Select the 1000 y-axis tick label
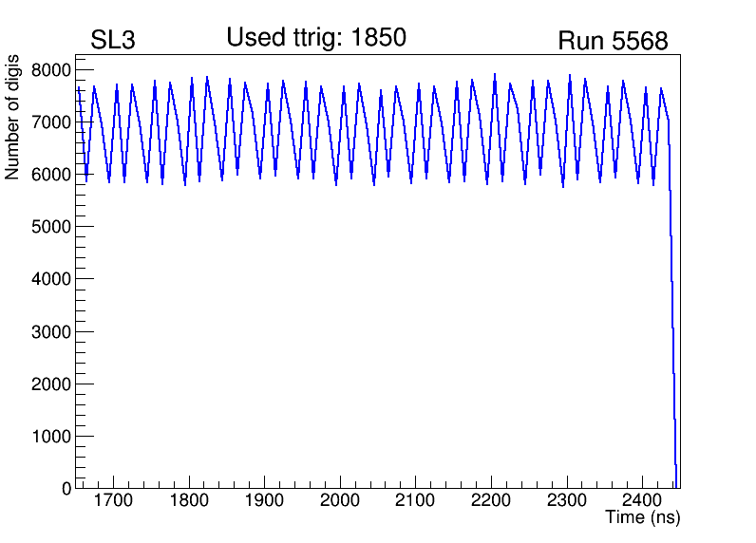The image size is (756, 543). tap(51, 437)
